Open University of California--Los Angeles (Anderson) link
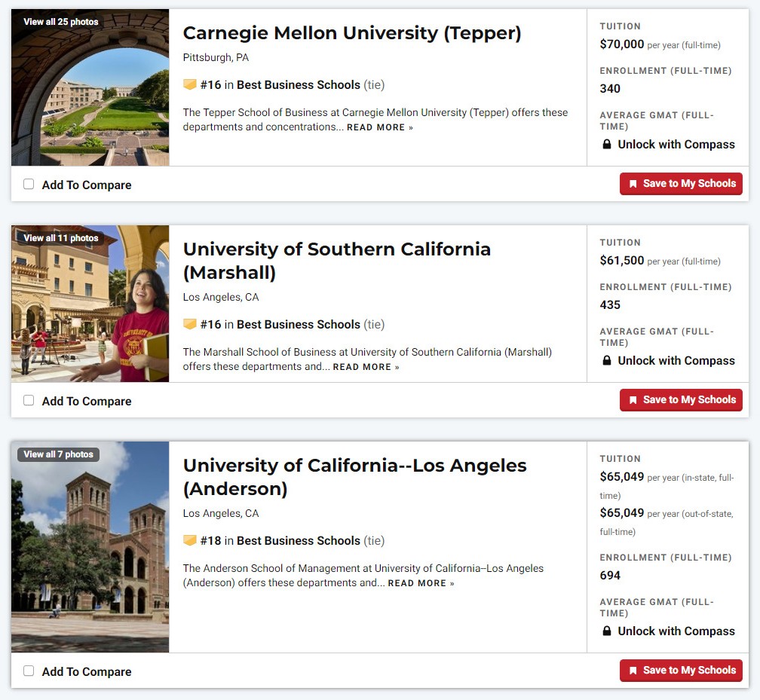 (x=355, y=477)
